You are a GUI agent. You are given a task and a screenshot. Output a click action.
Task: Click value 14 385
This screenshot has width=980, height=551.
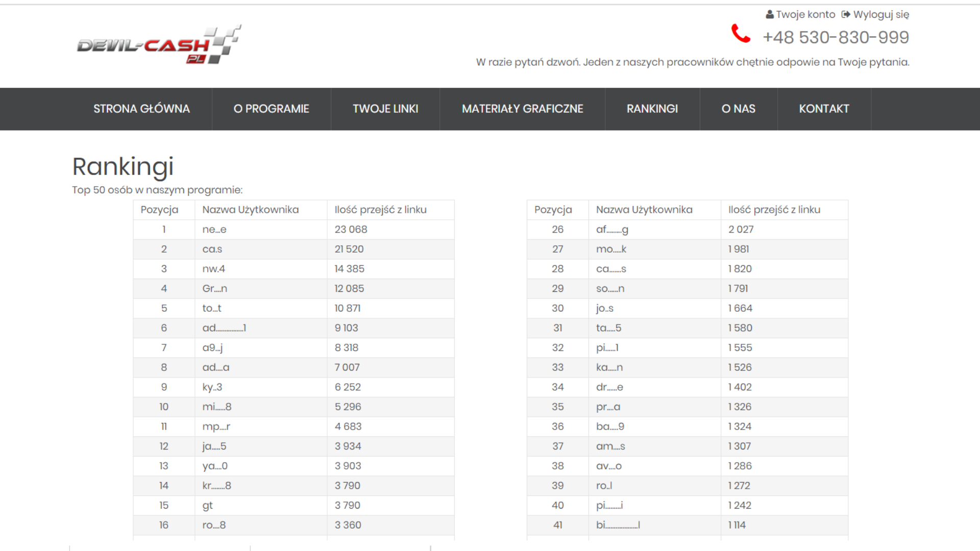(350, 269)
